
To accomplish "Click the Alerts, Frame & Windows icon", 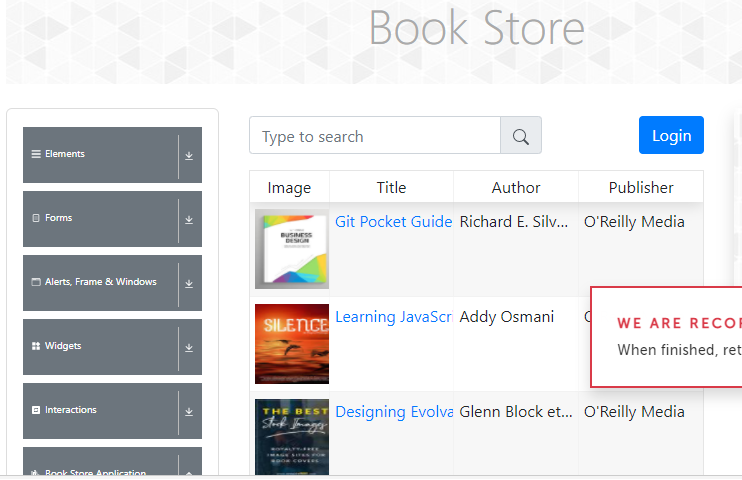I will 36,282.
